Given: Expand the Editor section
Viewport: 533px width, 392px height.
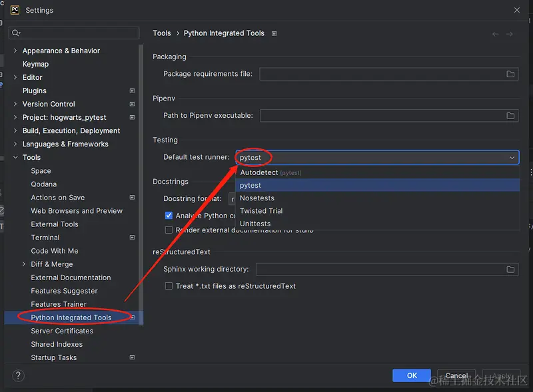Looking at the screenshot, I should tap(15, 77).
